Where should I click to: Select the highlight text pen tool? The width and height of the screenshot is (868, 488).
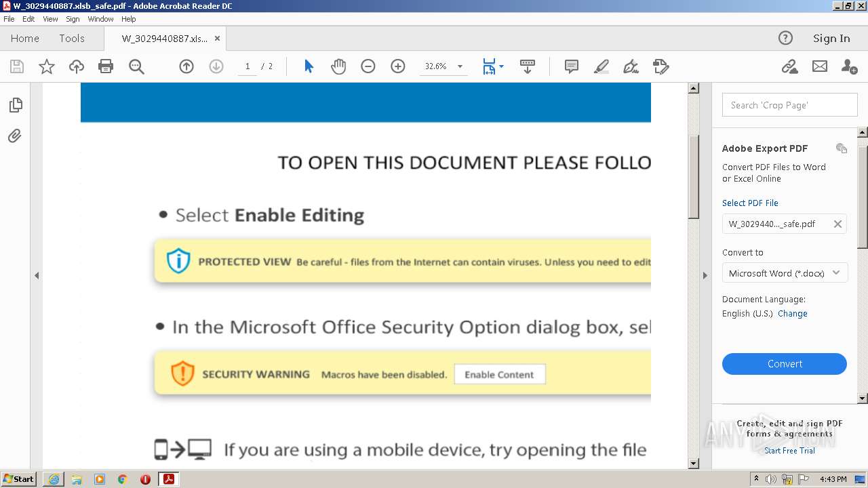pos(601,66)
